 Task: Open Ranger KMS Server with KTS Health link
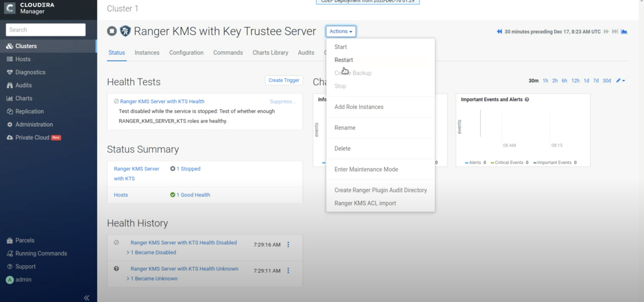click(x=162, y=101)
